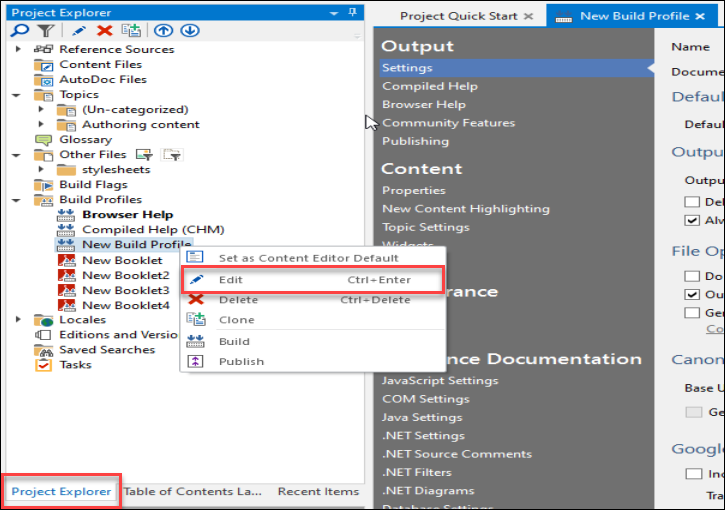Enable the checkbox under the Google section

tap(692, 473)
